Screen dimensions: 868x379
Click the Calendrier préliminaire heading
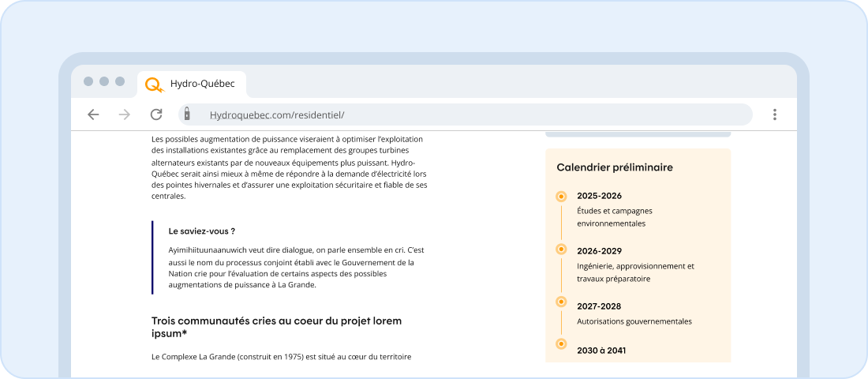[615, 167]
